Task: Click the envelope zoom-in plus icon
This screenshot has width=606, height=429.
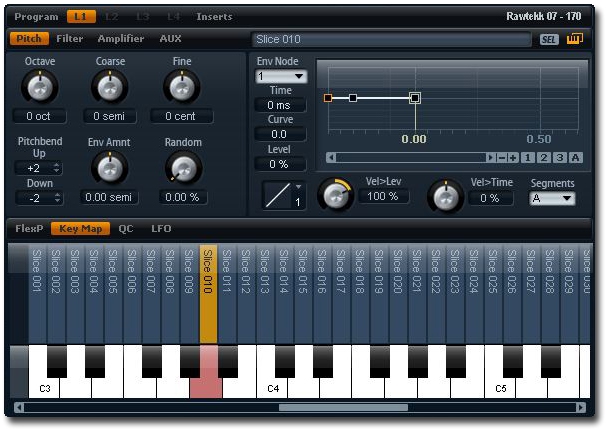Action: [513, 158]
